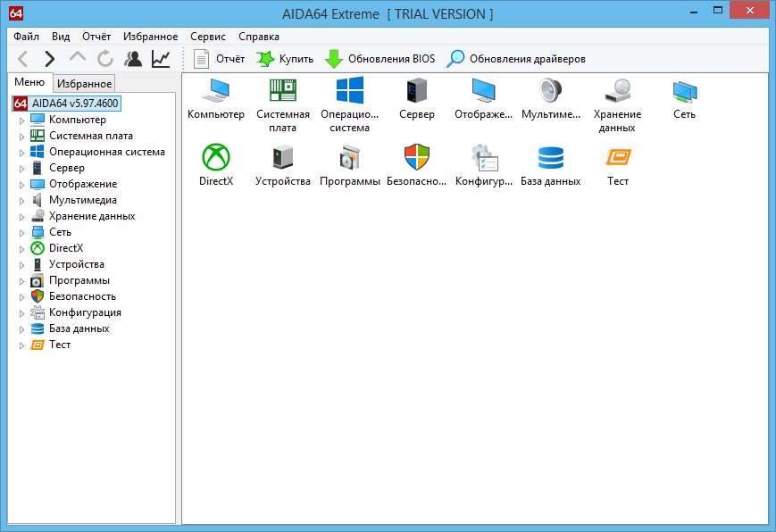Click the user silhouette toolbar icon

tap(133, 59)
